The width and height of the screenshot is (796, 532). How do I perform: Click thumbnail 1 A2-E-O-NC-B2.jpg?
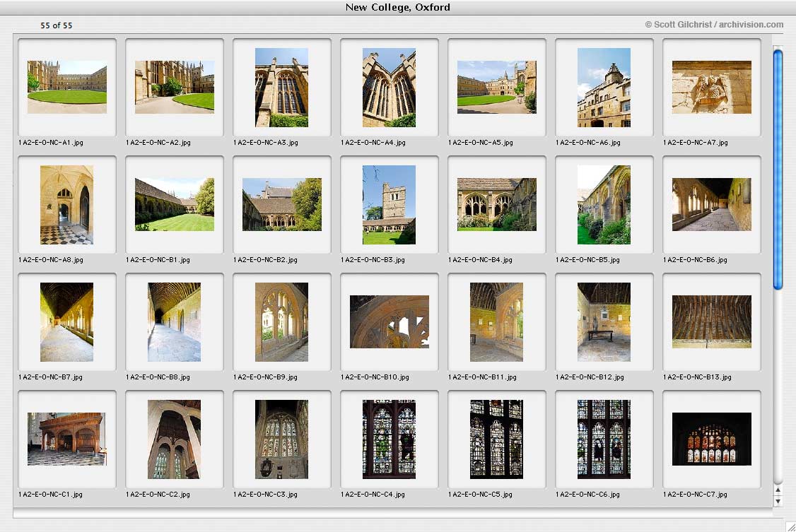pyautogui.click(x=282, y=204)
